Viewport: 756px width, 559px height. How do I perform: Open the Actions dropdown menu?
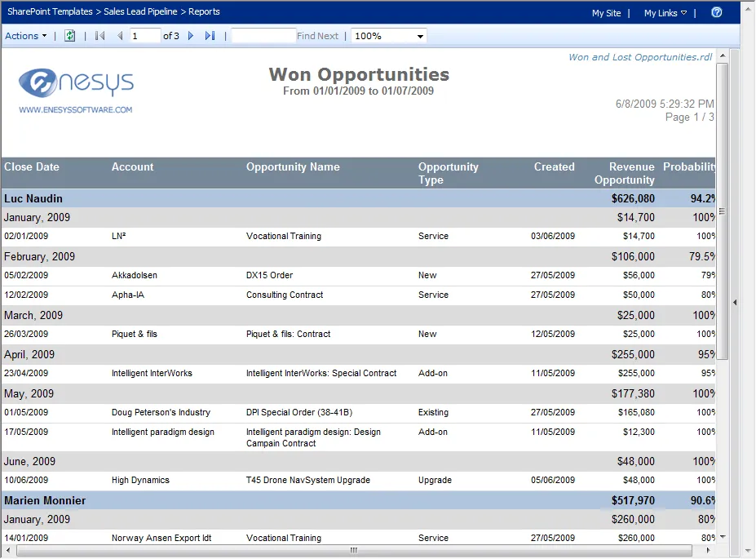coord(26,36)
